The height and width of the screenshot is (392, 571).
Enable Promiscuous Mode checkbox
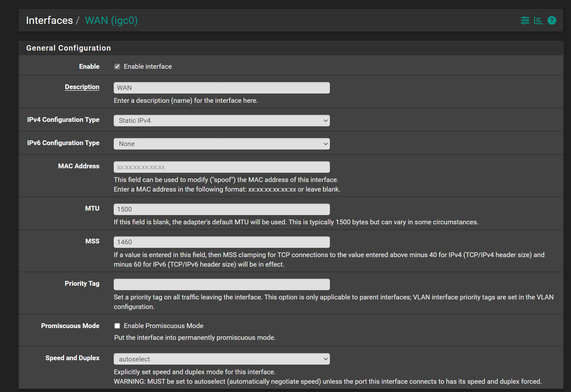pyautogui.click(x=117, y=326)
